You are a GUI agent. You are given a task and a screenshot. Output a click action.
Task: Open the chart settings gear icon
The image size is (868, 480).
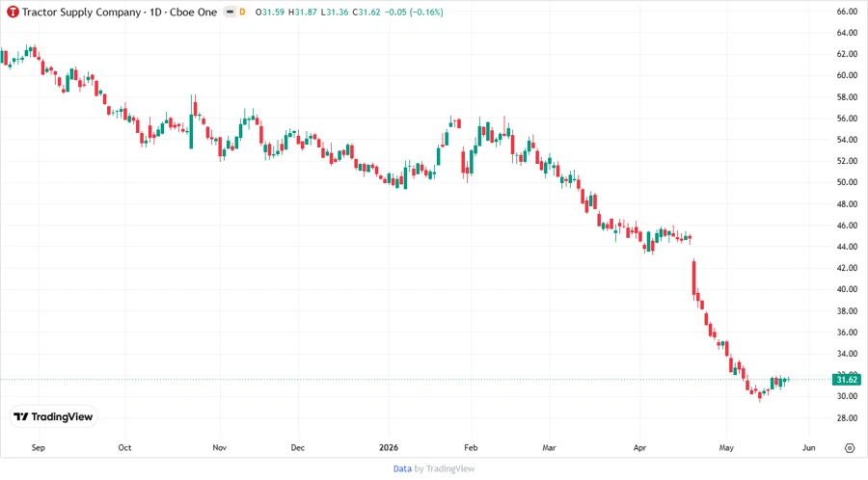pos(850,448)
